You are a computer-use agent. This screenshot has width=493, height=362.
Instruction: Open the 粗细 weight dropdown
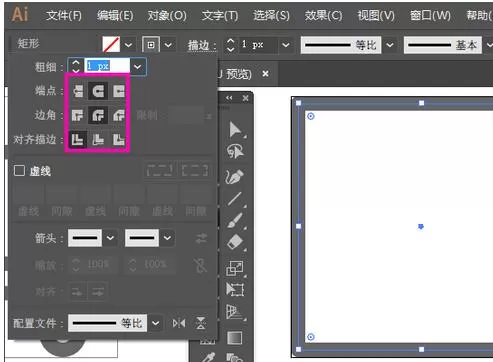138,66
